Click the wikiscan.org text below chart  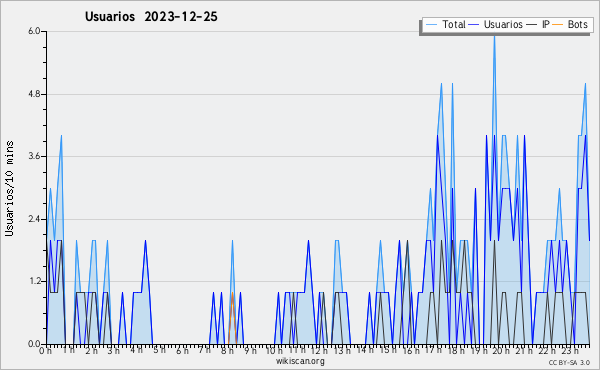click(300, 361)
